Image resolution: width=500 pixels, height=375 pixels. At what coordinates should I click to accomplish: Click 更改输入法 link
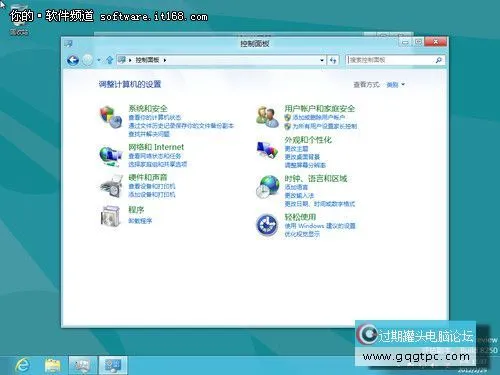[x=299, y=196]
